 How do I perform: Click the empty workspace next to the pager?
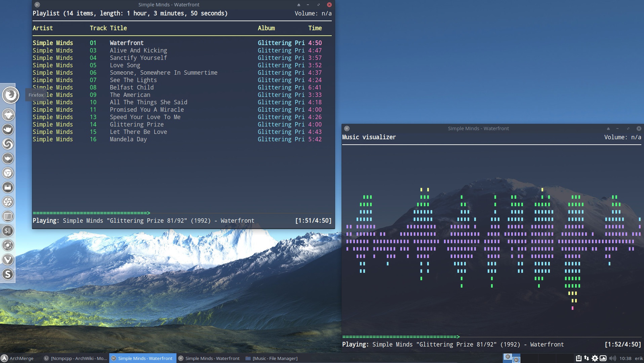coord(529,358)
